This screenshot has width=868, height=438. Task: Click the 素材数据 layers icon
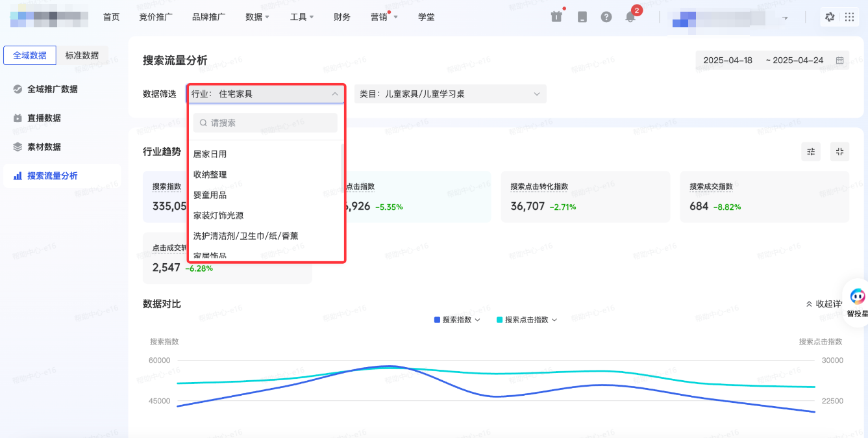pos(18,147)
